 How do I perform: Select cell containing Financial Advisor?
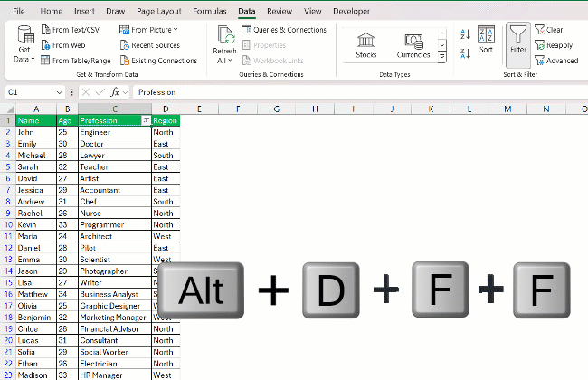click(x=115, y=329)
